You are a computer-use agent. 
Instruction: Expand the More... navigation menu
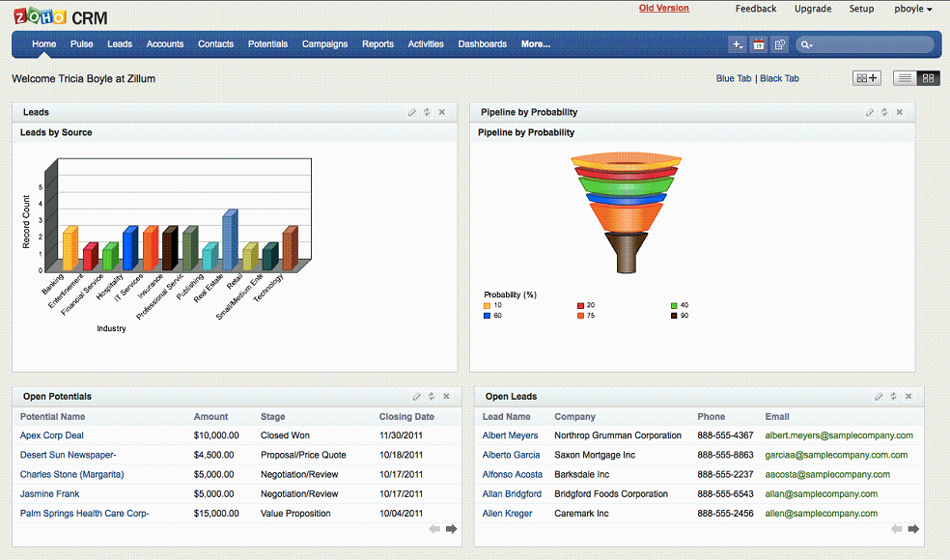(x=536, y=44)
